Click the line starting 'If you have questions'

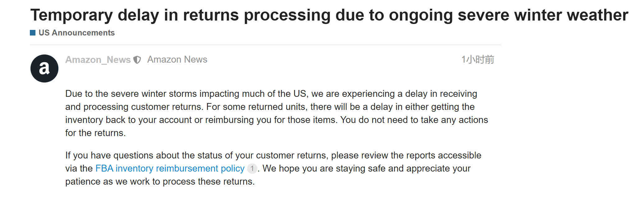[273, 155]
